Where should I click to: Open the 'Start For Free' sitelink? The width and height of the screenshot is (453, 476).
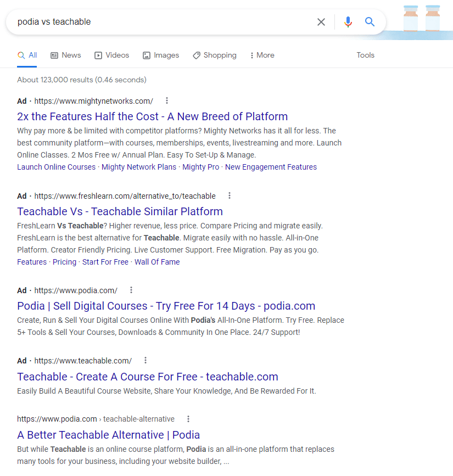105,262
